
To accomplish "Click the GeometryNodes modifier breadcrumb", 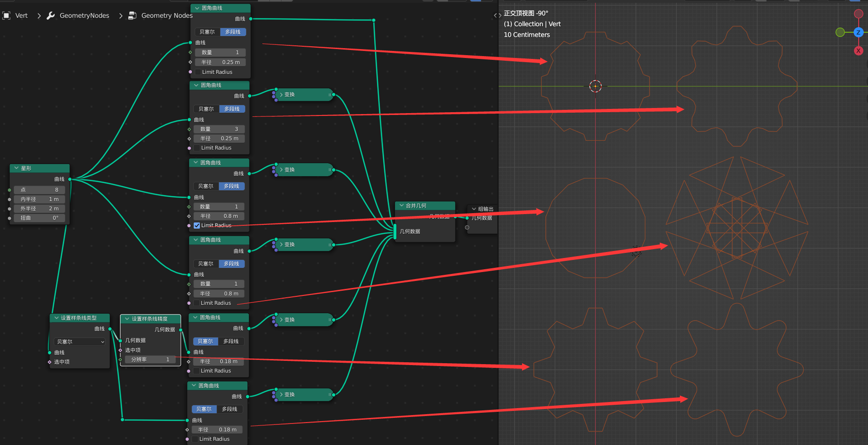I will [85, 15].
